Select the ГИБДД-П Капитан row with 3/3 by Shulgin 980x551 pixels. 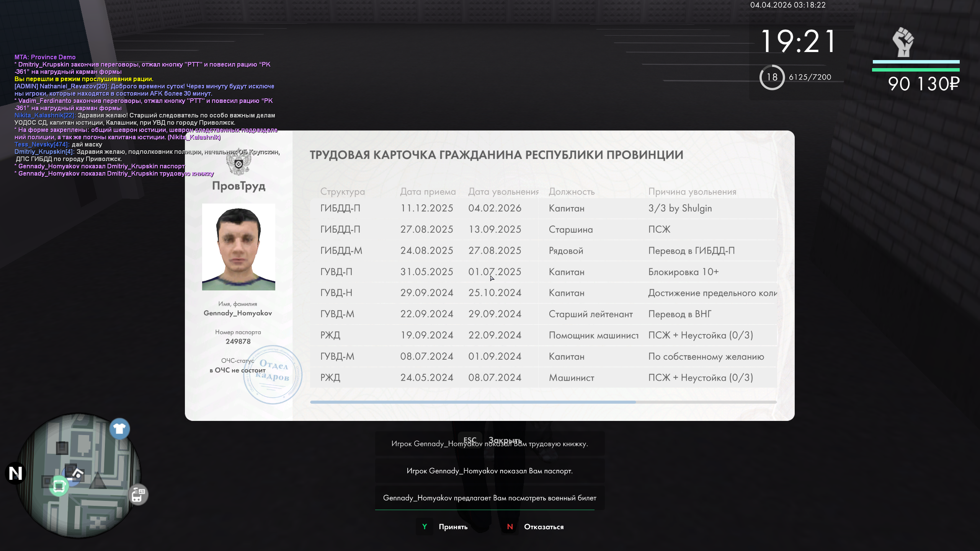(543, 209)
